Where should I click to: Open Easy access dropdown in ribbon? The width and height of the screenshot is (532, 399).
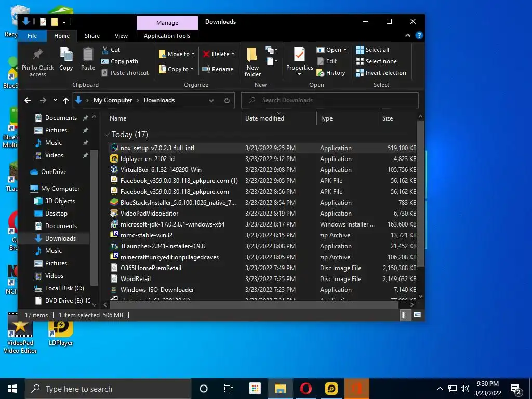271,61
